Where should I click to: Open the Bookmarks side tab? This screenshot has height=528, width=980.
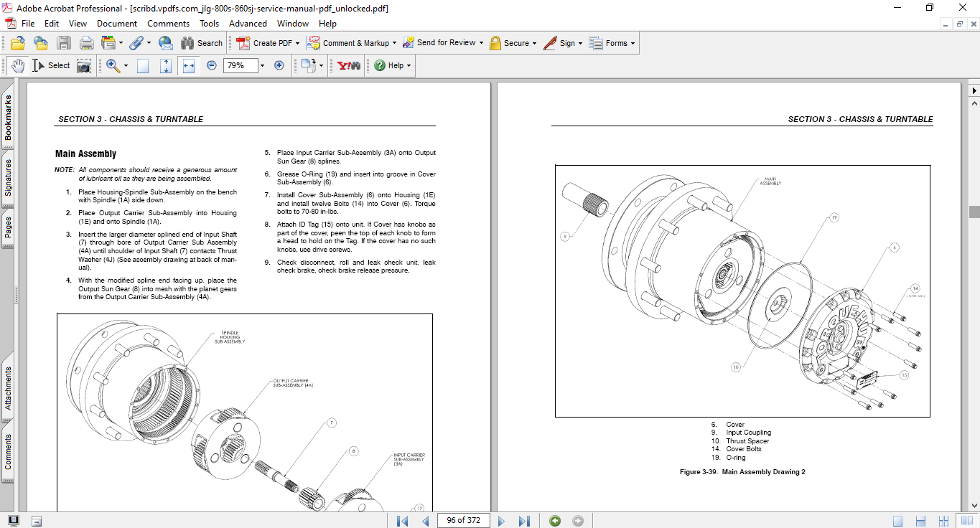(9, 118)
